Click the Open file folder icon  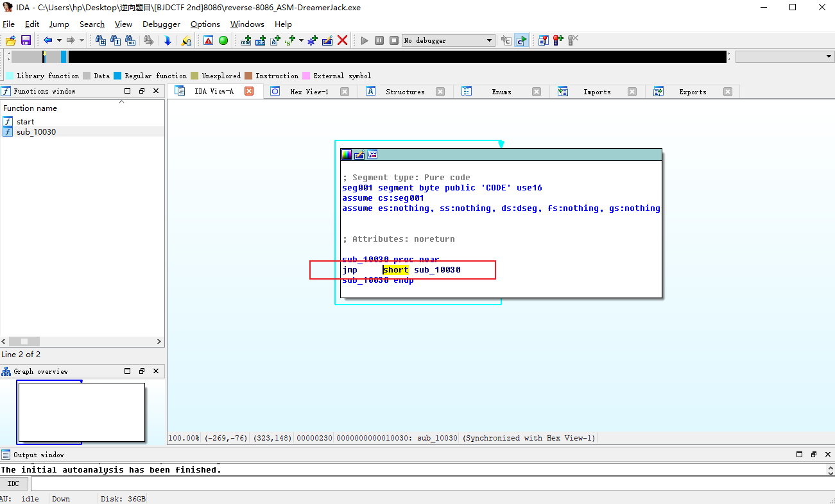[x=11, y=40]
